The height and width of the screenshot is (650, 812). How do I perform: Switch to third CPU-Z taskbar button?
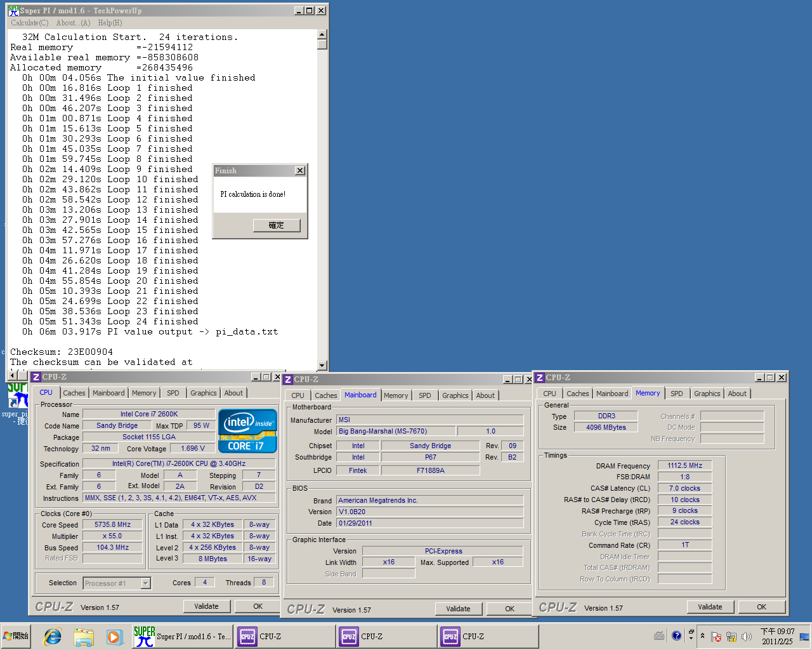(488, 636)
